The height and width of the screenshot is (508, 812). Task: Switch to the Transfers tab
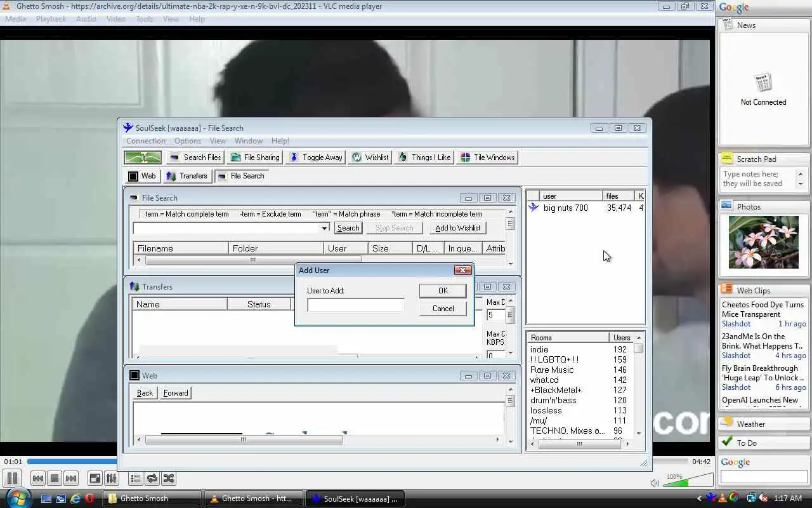click(x=187, y=176)
